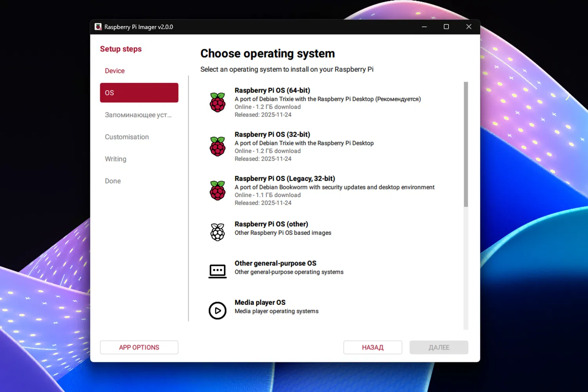
Task: Click the НАЗАД button
Action: coord(373,347)
